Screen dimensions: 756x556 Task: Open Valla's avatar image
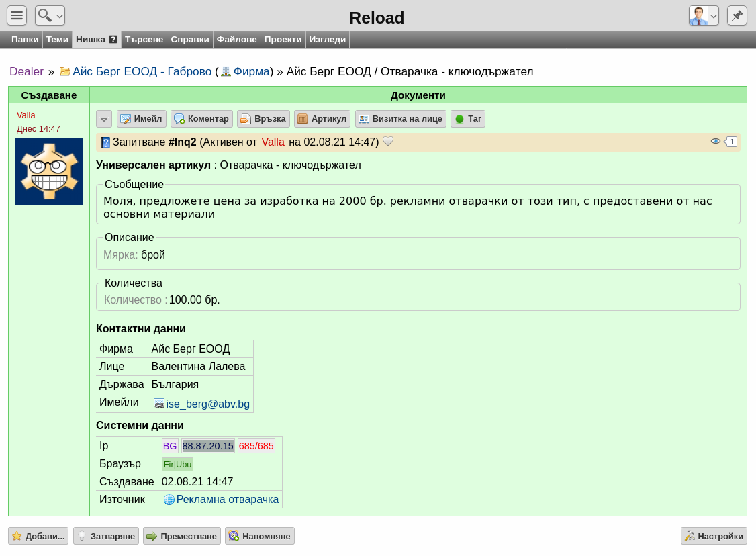pos(49,172)
